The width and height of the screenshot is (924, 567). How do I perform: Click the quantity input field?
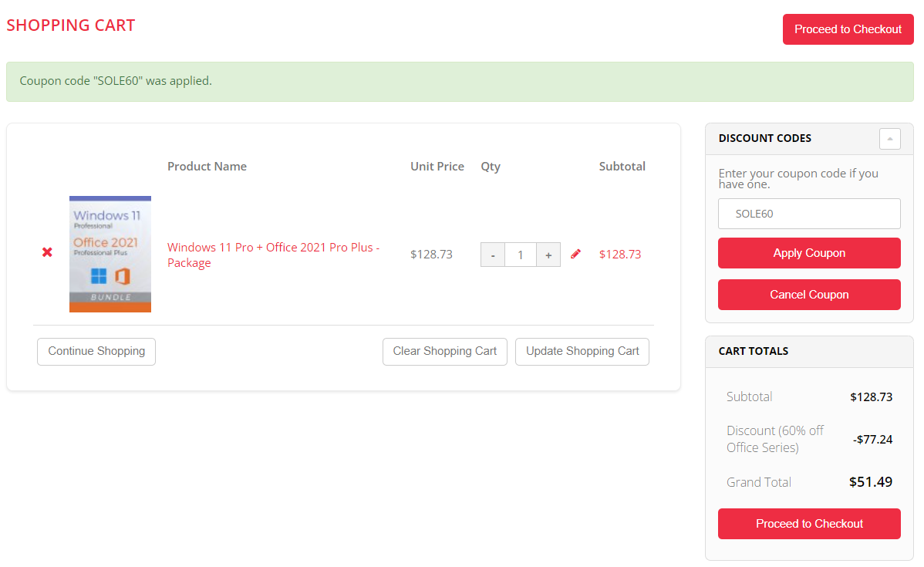click(x=521, y=255)
